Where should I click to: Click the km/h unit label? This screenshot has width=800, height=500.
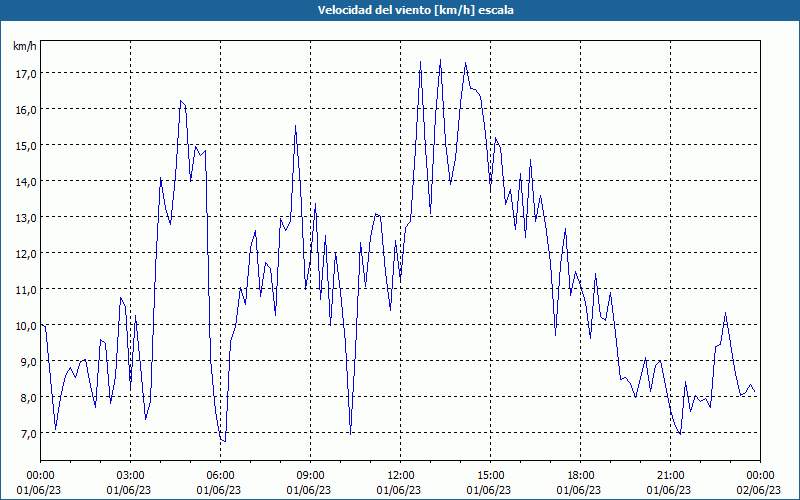[25, 46]
